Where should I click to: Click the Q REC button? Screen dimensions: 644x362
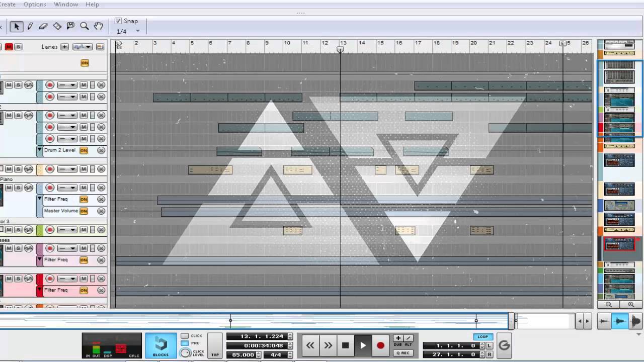[x=404, y=353]
